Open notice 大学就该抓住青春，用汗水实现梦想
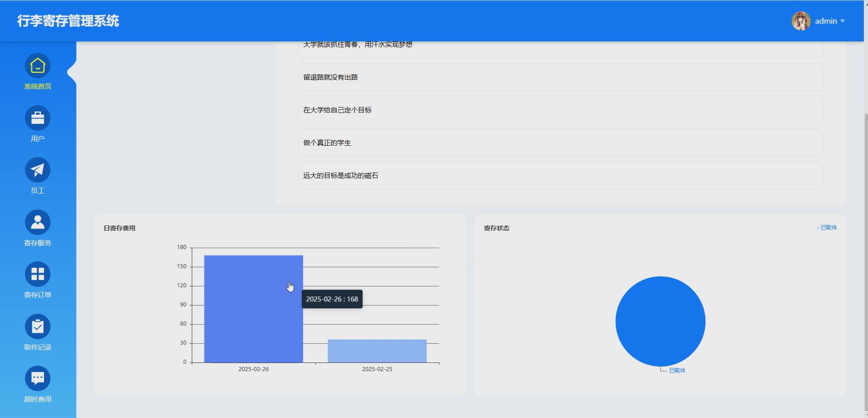The image size is (868, 418). 560,49
